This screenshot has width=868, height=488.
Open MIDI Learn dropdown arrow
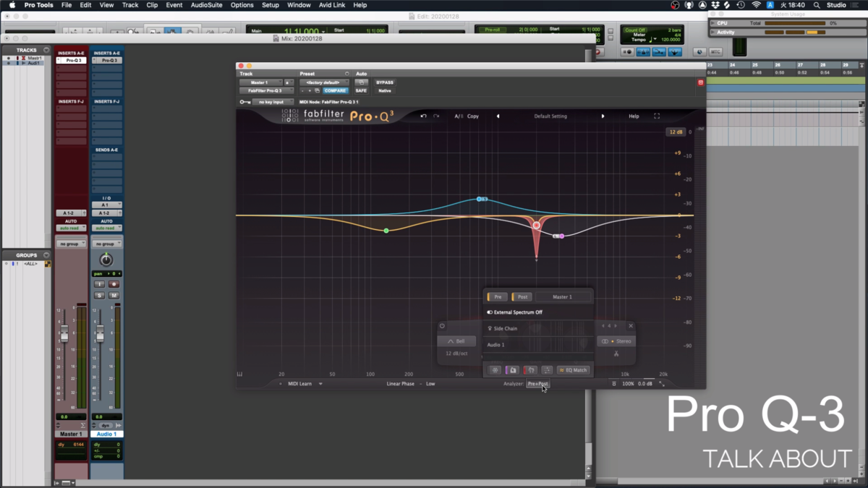(x=320, y=384)
